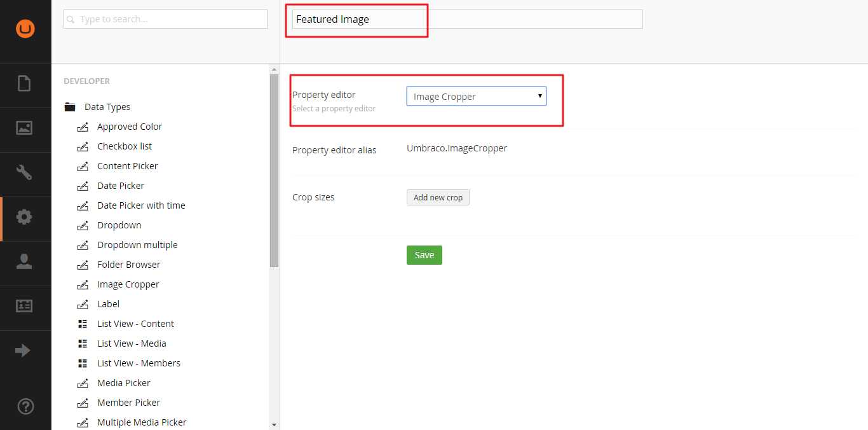Click the Property editor label
This screenshot has width=868, height=430.
[x=324, y=95]
